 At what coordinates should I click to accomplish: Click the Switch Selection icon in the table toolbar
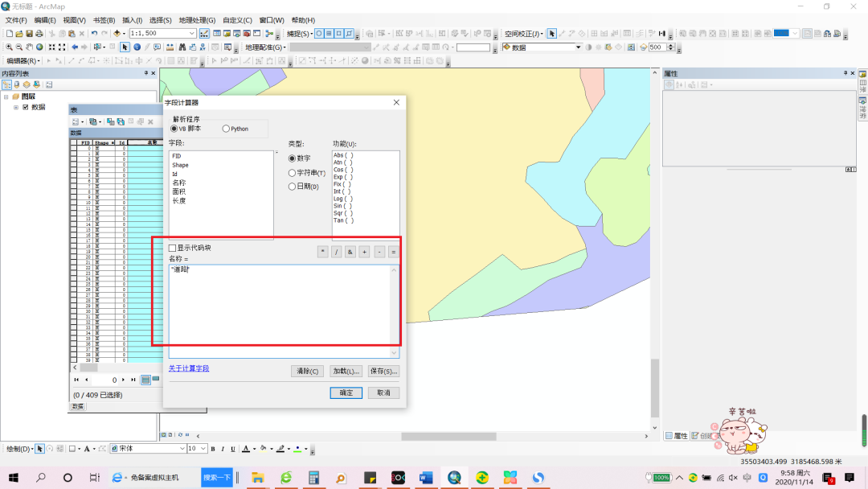pyautogui.click(x=120, y=121)
